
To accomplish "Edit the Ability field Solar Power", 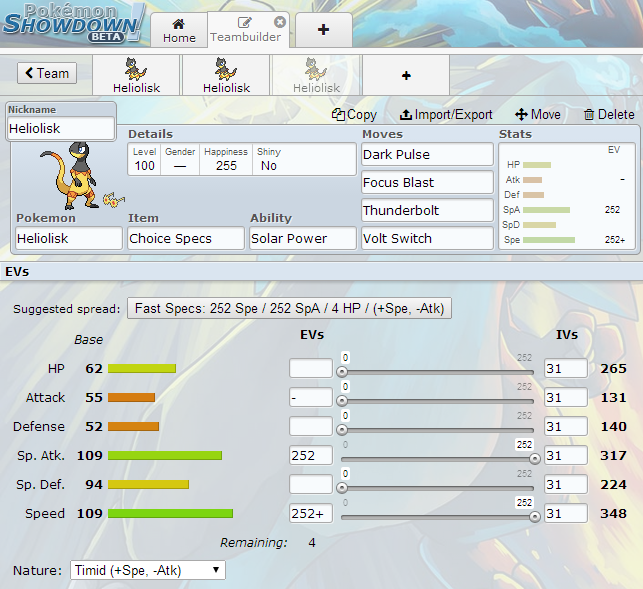I will pyautogui.click(x=303, y=238).
